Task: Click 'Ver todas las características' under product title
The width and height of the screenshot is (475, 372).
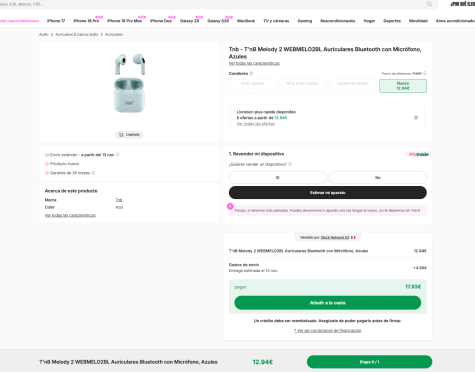Action: pos(254,63)
